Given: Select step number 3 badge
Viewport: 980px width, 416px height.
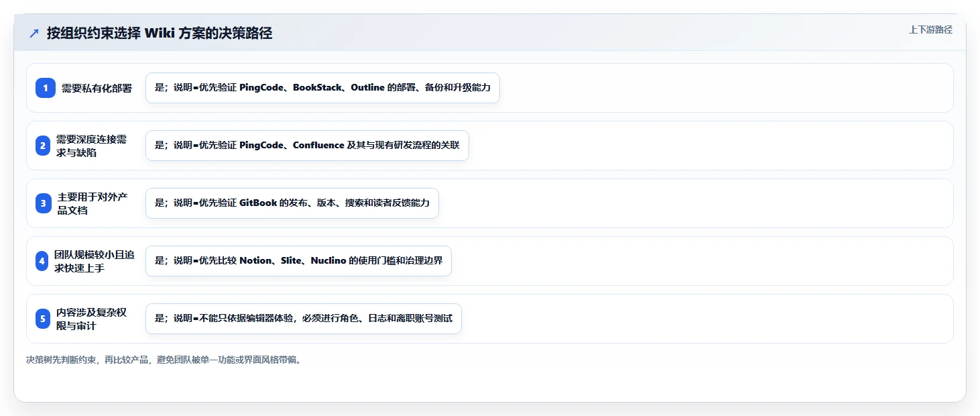Looking at the screenshot, I should [x=44, y=203].
